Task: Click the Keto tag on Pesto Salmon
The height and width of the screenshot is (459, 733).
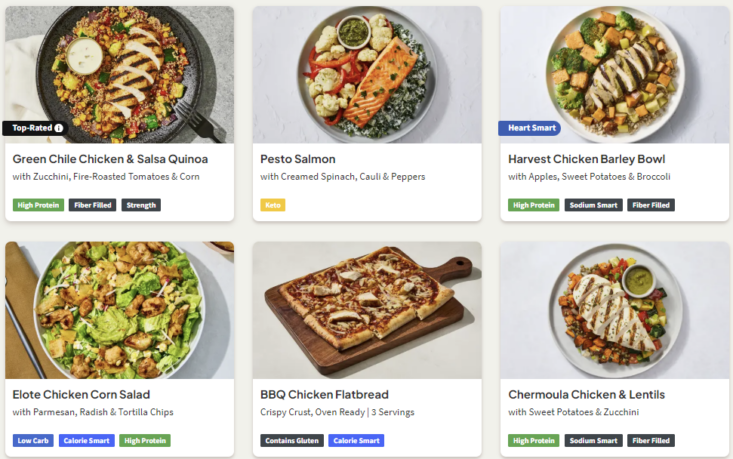Action: (x=273, y=205)
